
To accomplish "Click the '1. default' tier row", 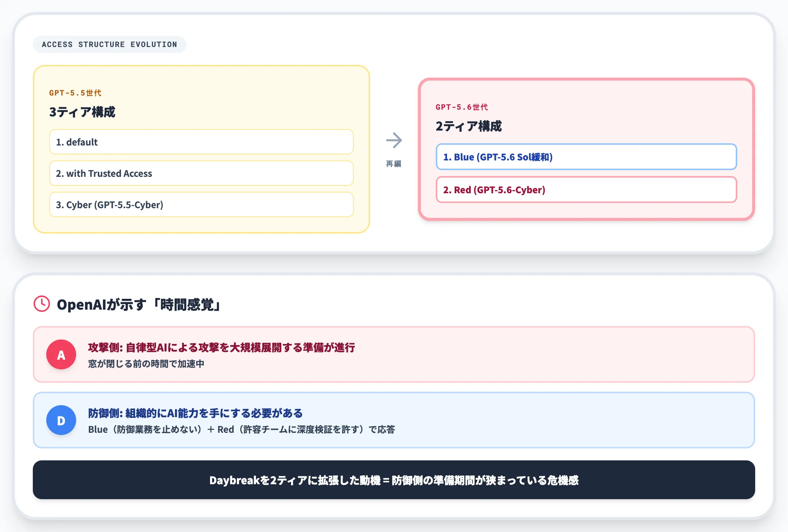I will pyautogui.click(x=201, y=142).
